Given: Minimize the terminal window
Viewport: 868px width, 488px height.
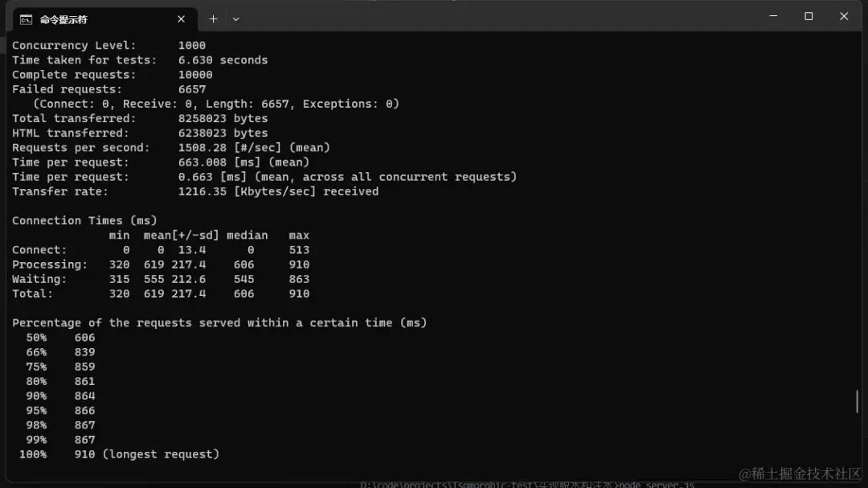Looking at the screenshot, I should 773,16.
